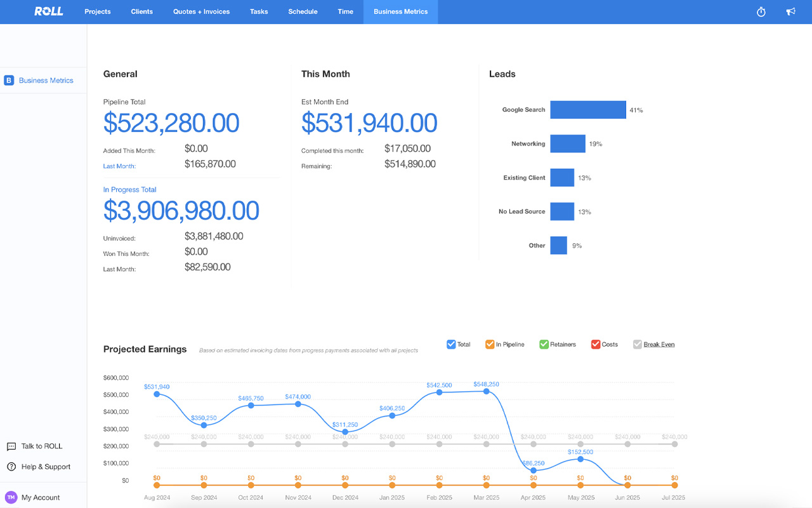Click the Business Metrics B icon in sidebar

(x=9, y=81)
